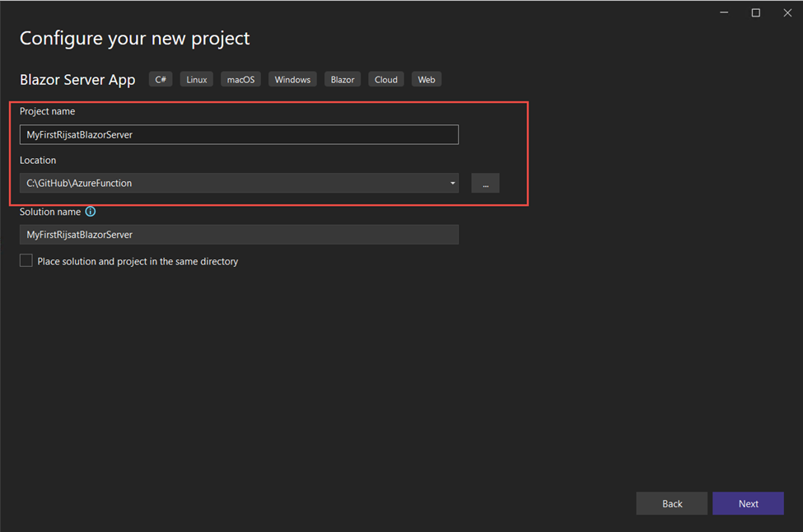Screen dimensions: 803x532
Task: Click the Solution name info icon
Action: (x=91, y=212)
